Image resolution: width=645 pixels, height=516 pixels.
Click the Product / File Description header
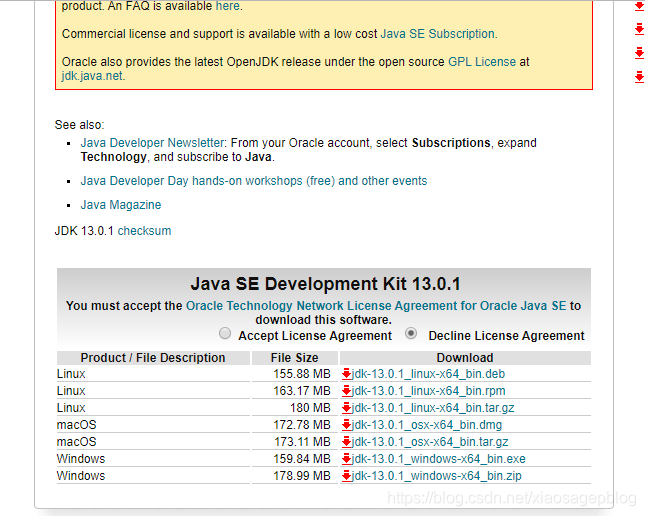153,358
